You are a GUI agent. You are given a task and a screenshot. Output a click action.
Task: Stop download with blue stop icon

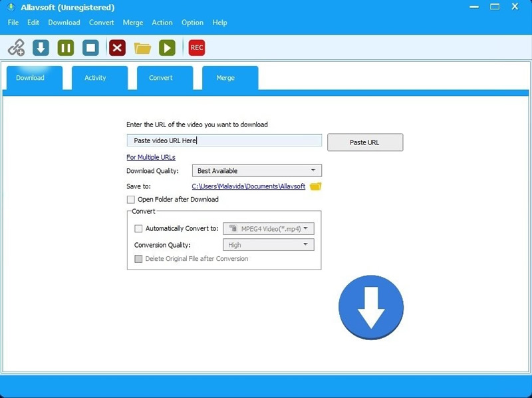(90, 47)
